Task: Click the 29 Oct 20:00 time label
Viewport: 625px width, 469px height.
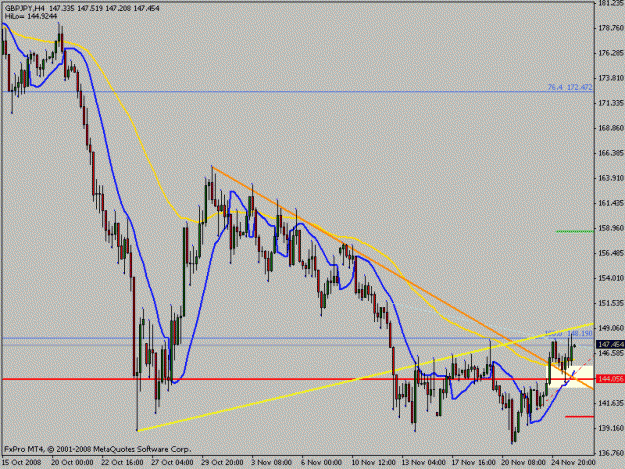Action: click(222, 462)
